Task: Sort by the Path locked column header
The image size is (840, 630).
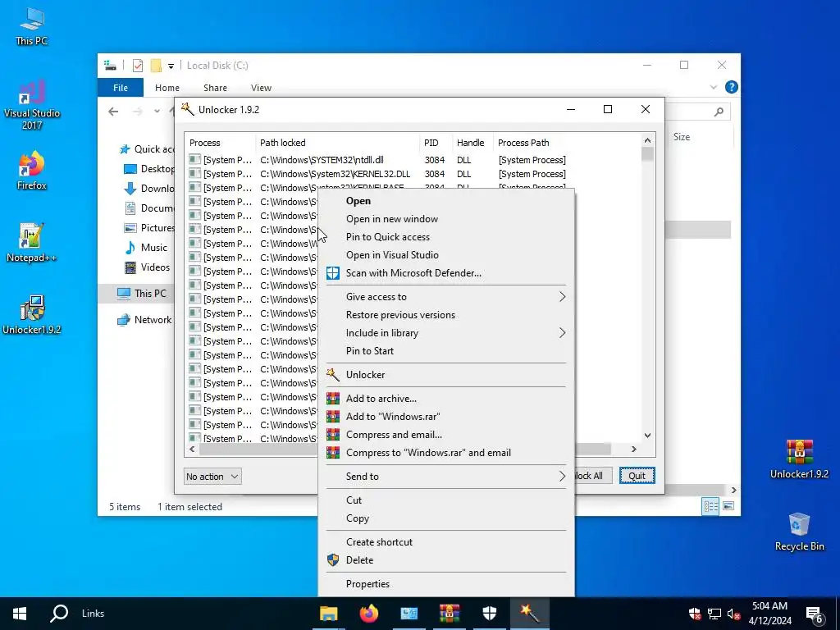Action: click(337, 143)
